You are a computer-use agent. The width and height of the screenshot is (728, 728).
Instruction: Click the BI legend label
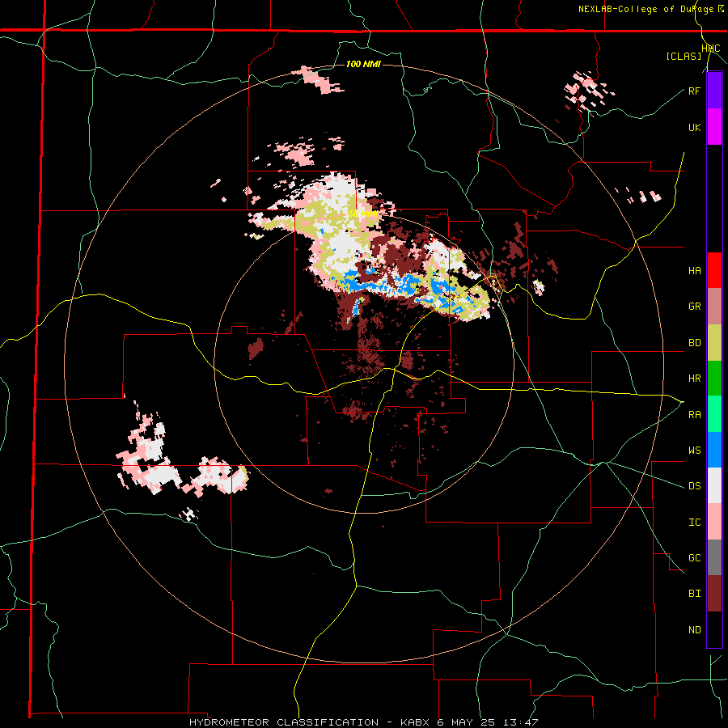[x=694, y=594]
